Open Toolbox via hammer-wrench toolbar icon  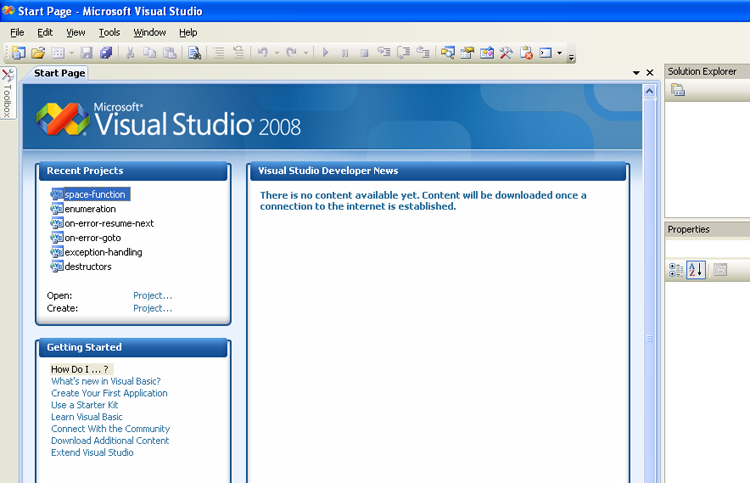pos(506,53)
